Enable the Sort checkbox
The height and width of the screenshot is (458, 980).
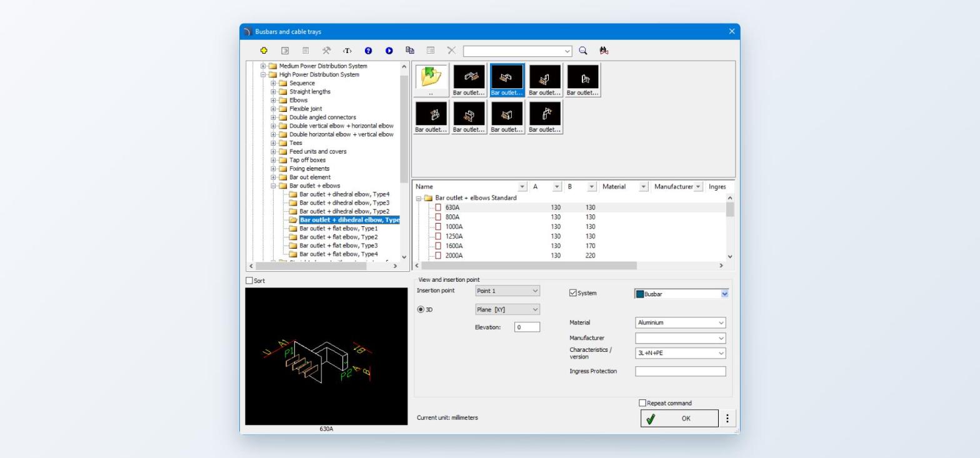(x=249, y=281)
